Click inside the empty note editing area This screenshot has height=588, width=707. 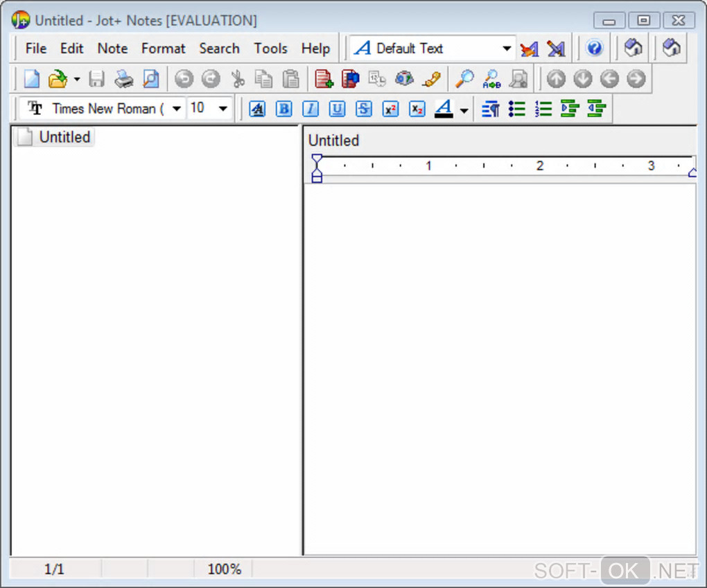(500, 368)
